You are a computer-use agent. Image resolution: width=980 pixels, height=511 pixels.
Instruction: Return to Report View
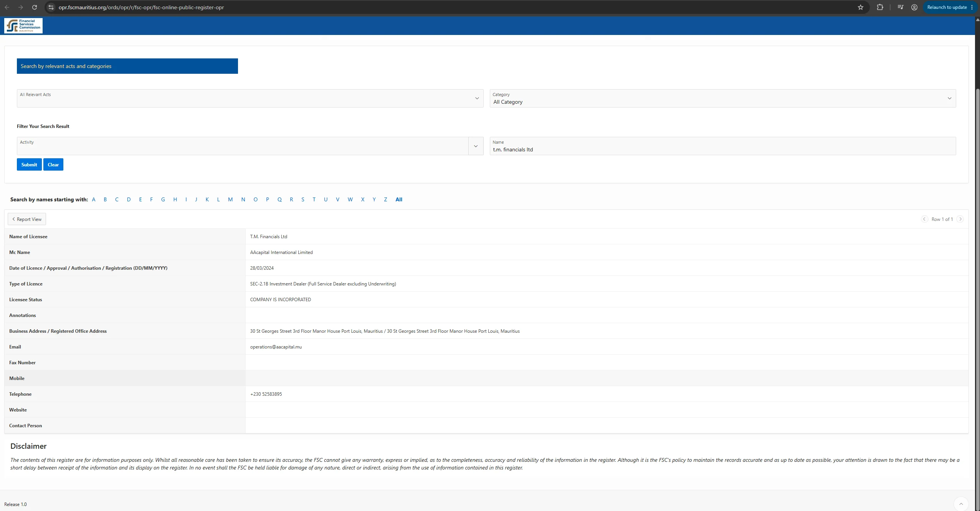(x=27, y=219)
